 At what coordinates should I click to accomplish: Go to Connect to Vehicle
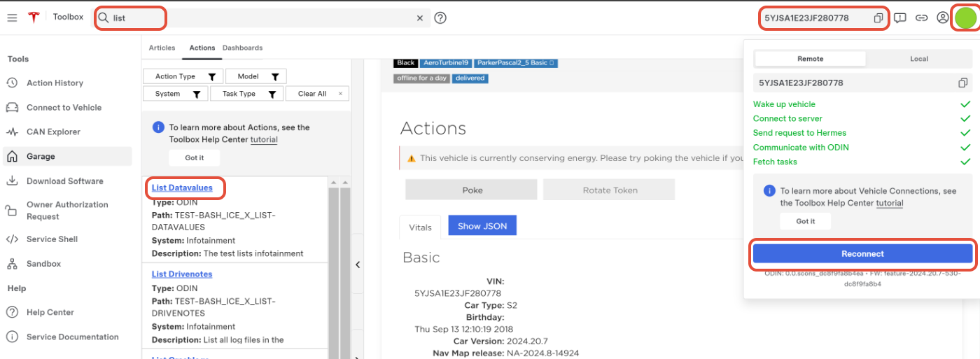pos(64,107)
